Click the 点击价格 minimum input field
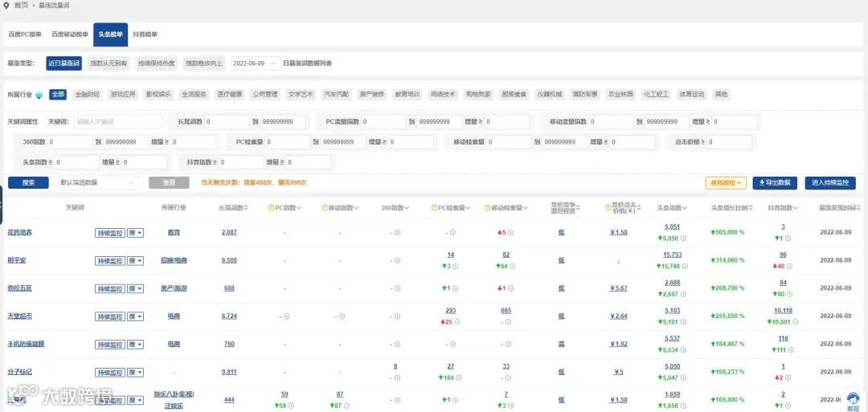 pyautogui.click(x=729, y=142)
